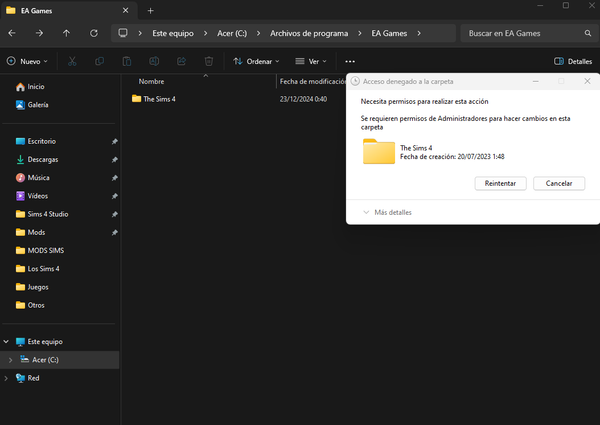This screenshot has height=425, width=600.
Task: Open the three-dots more options menu
Action: tap(350, 61)
